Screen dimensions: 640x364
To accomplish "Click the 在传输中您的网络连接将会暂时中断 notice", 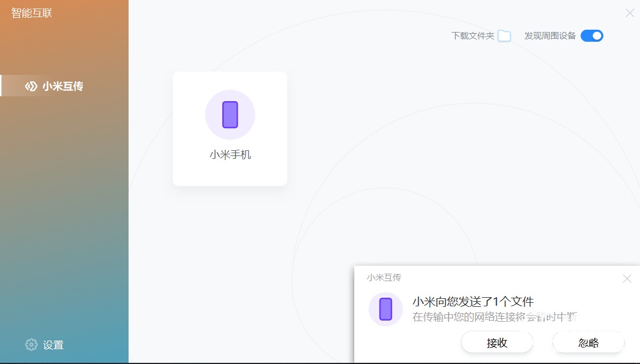I will coord(494,317).
